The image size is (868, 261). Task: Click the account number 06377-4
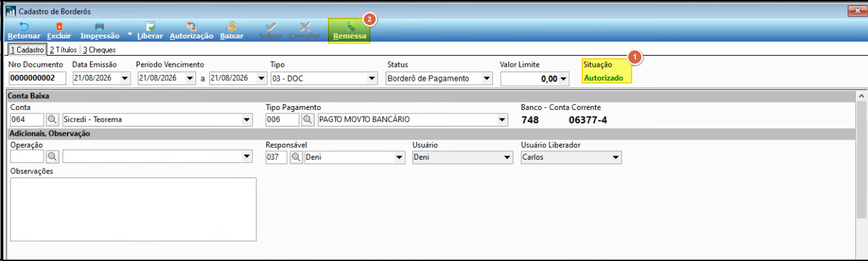(x=588, y=120)
